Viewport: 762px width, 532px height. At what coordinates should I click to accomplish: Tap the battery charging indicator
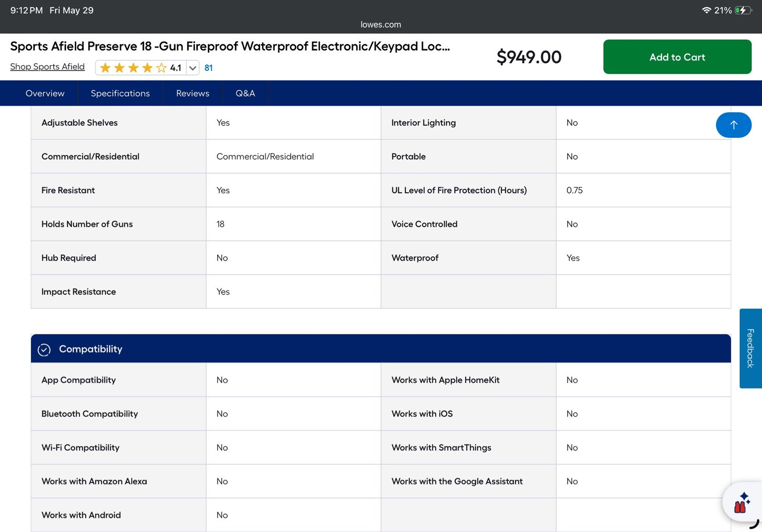[x=743, y=10]
